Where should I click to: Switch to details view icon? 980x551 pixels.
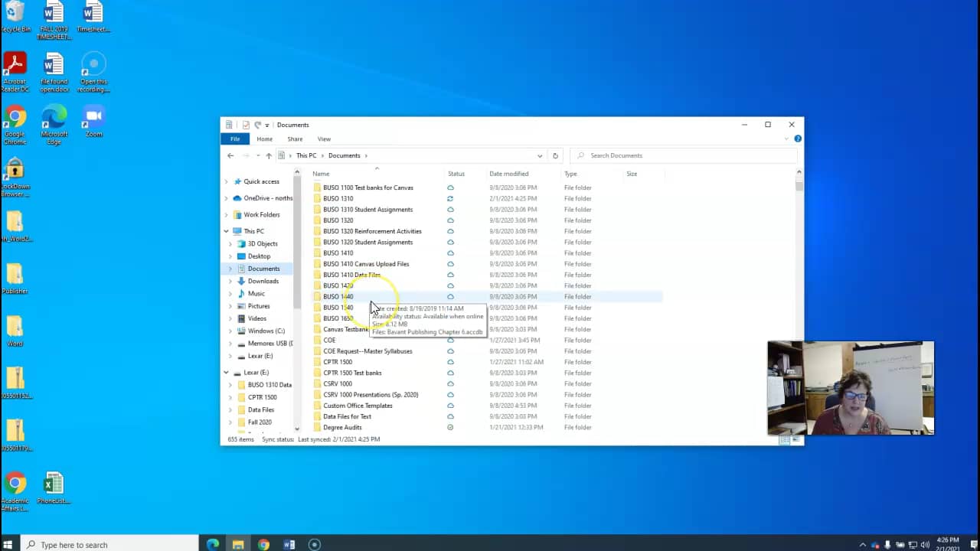786,439
